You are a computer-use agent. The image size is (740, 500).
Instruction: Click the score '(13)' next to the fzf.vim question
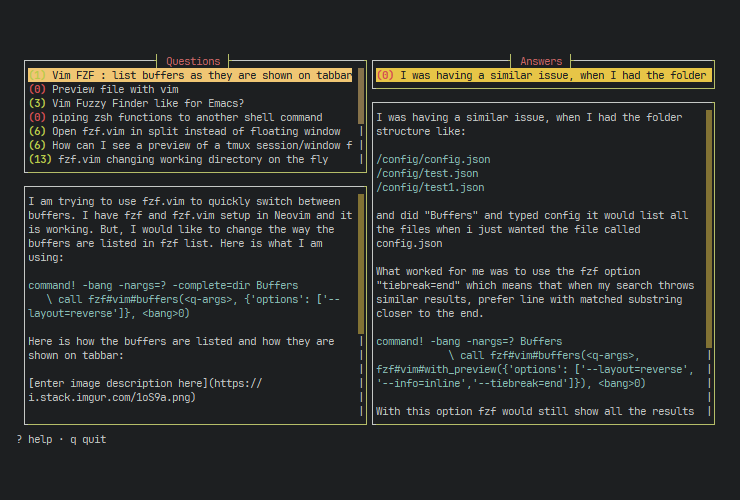pyautogui.click(x=40, y=160)
